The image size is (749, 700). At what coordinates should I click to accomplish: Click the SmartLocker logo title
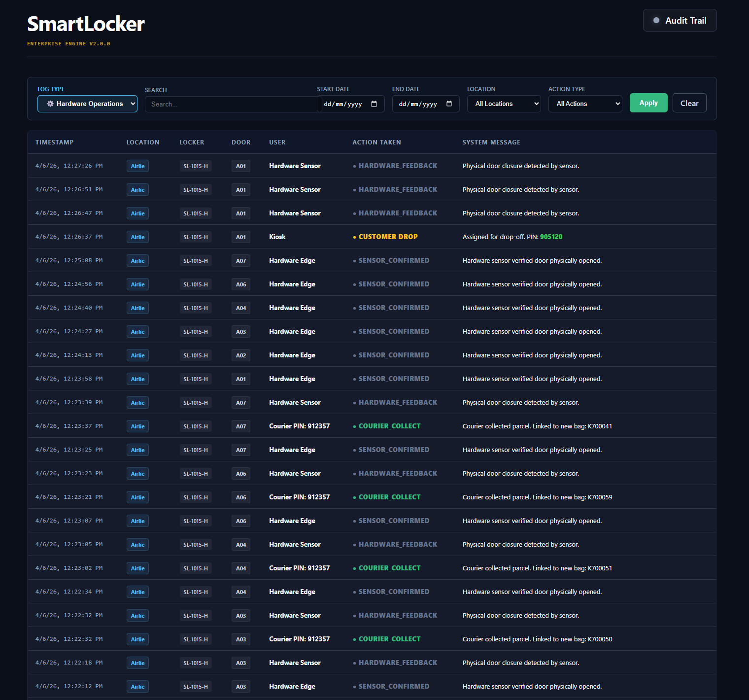click(x=86, y=24)
